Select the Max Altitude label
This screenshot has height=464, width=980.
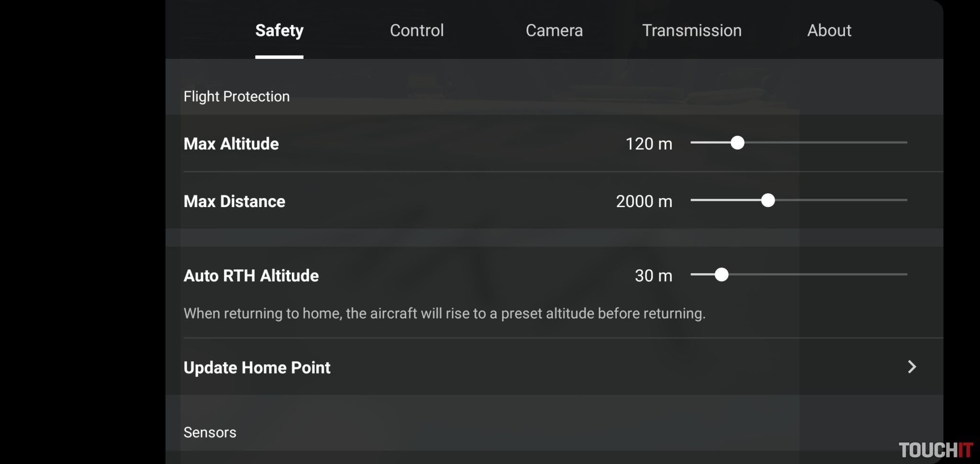pos(231,144)
